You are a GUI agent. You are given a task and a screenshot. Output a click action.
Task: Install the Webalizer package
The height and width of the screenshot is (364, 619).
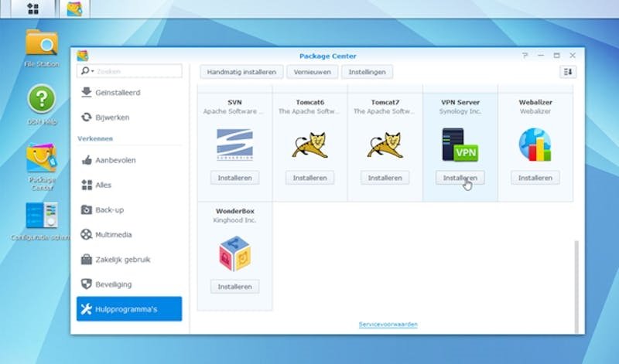click(535, 178)
